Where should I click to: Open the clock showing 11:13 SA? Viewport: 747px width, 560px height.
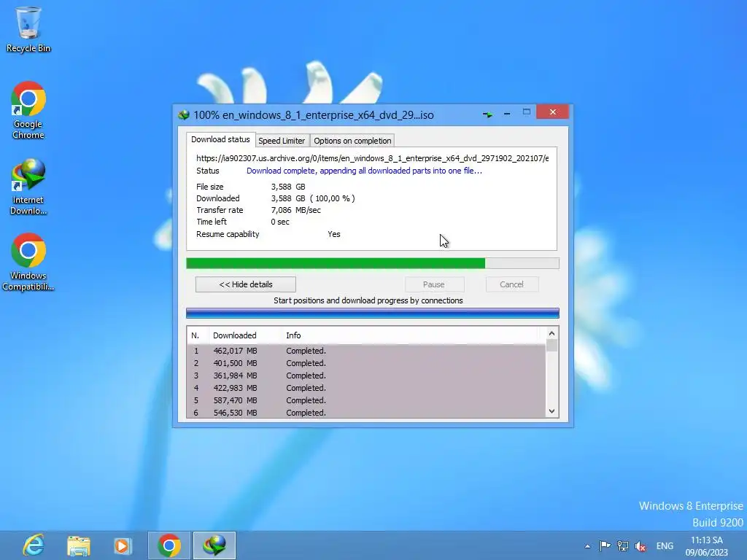click(706, 546)
